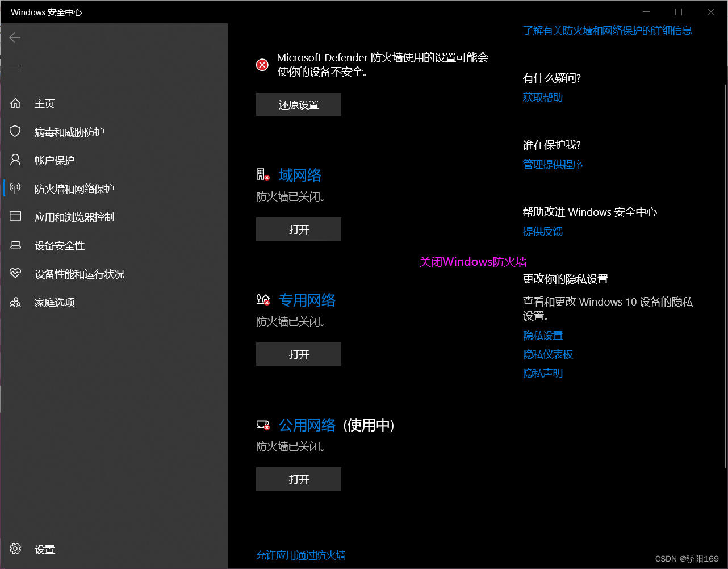The height and width of the screenshot is (569, 728).
Task: Click the signal icon for 防火墙和网络保护
Action: (15, 189)
